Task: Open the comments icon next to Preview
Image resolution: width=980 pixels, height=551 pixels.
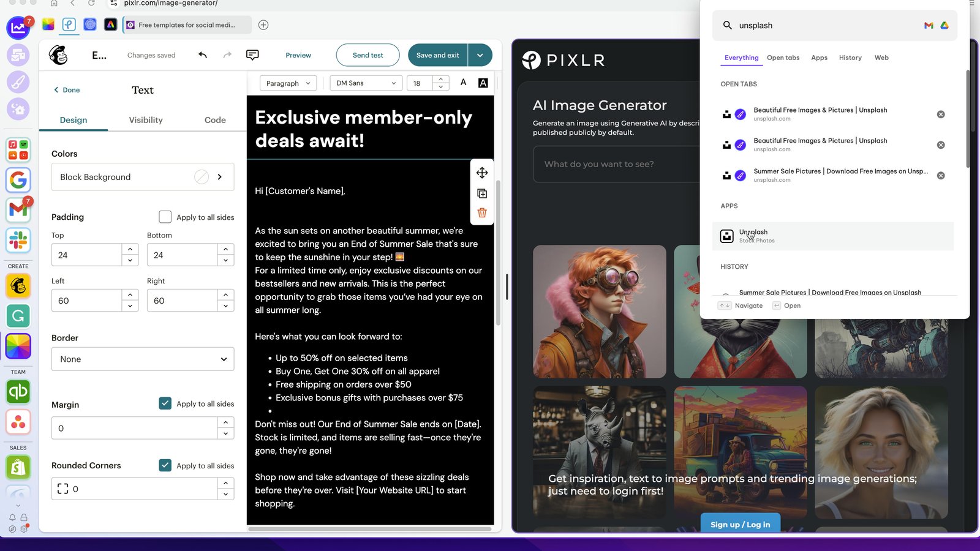Action: pos(252,55)
